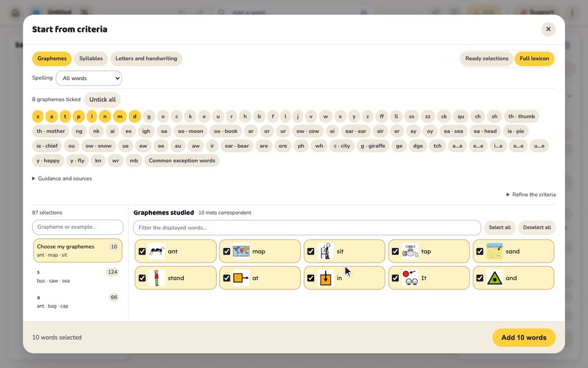
Task: Close the Start from criteria dialog
Action: tap(548, 29)
